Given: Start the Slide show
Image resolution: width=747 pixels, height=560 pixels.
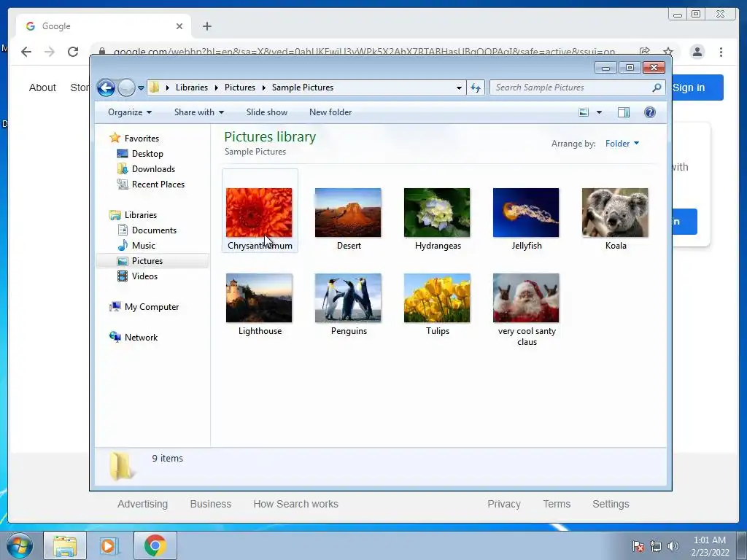Looking at the screenshot, I should point(267,112).
